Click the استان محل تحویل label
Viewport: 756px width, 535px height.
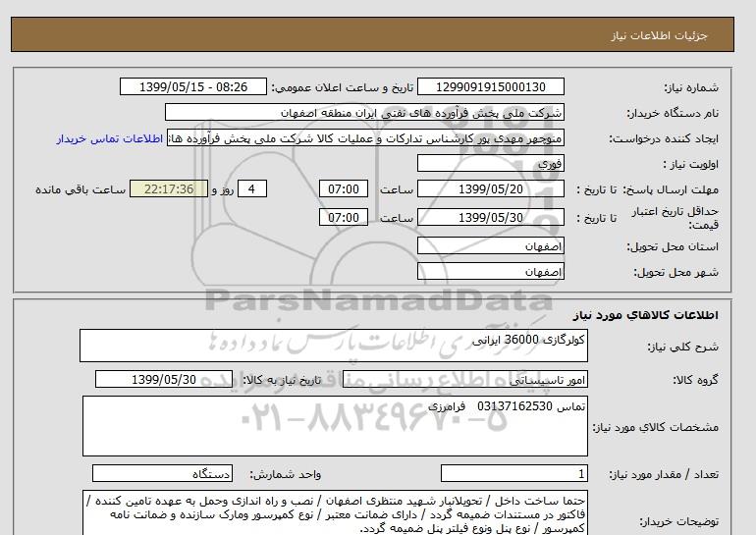click(x=673, y=246)
